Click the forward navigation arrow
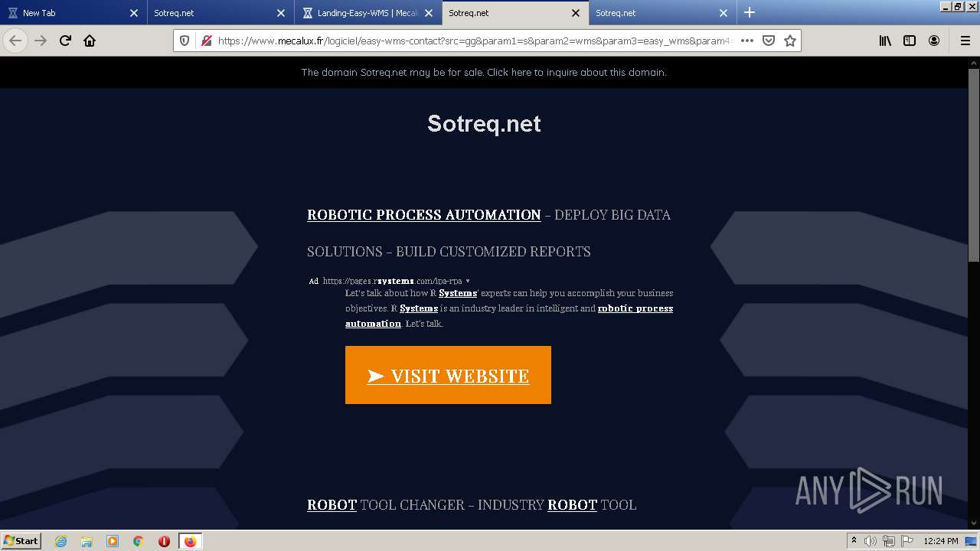 [x=41, y=41]
